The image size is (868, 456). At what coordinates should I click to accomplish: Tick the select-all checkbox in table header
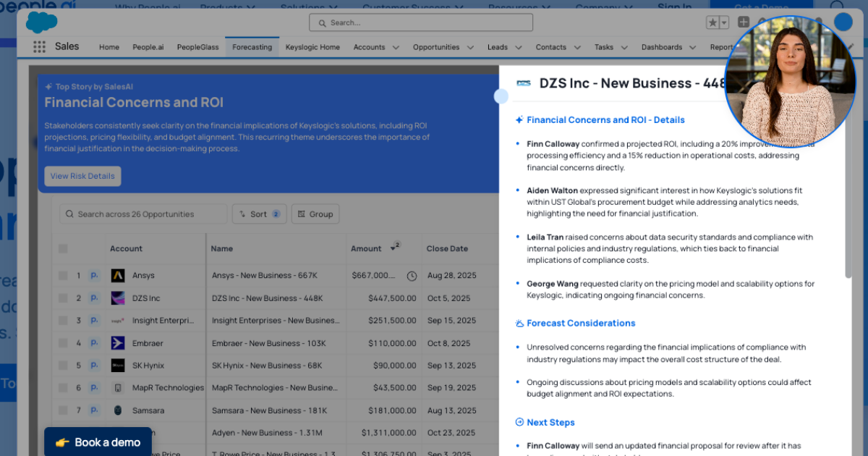(x=63, y=248)
